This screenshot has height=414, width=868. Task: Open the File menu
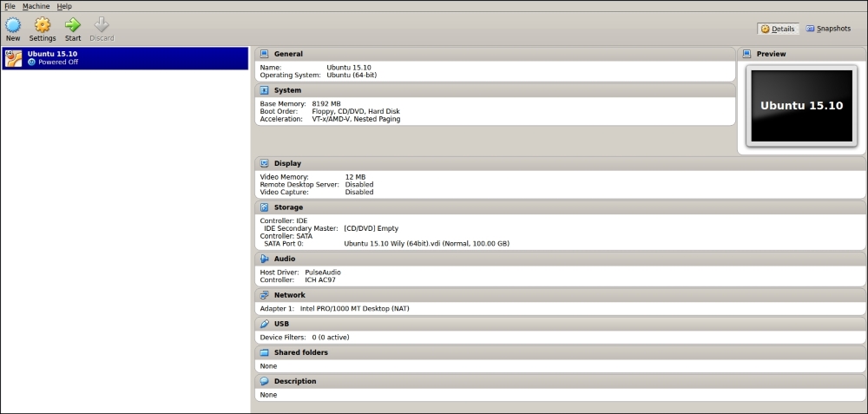pos(10,6)
